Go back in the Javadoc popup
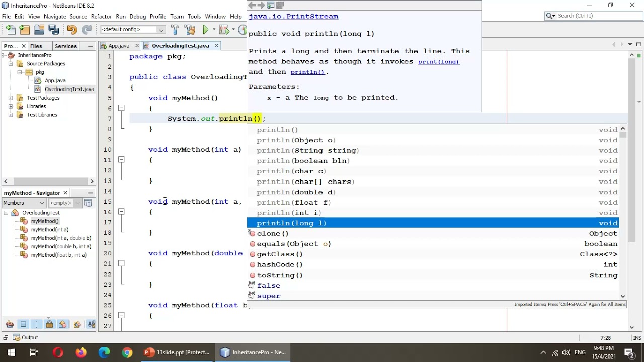 (x=252, y=5)
